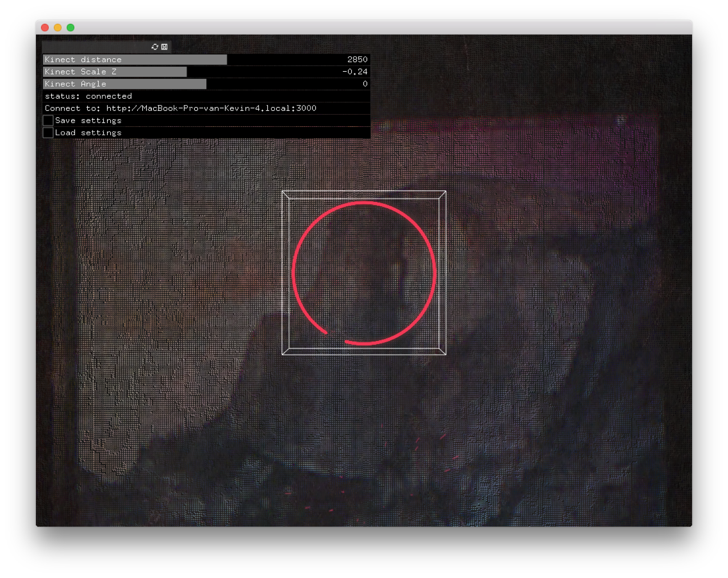Click the -0.24 Scale Z value

(355, 72)
